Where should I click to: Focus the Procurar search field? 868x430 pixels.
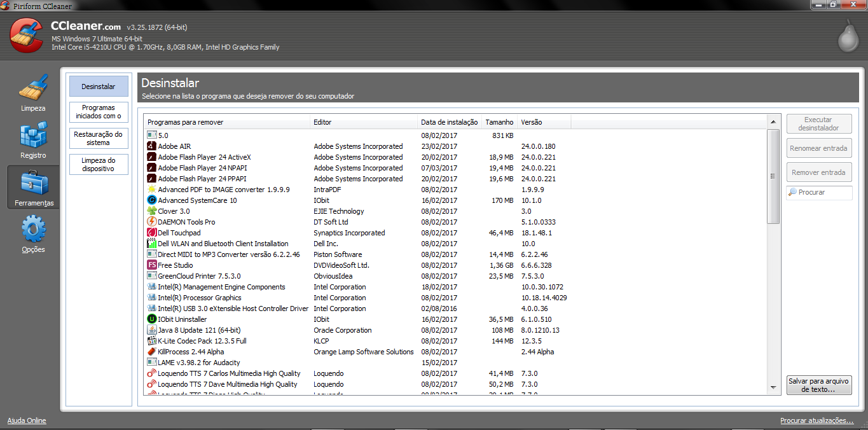pyautogui.click(x=819, y=193)
